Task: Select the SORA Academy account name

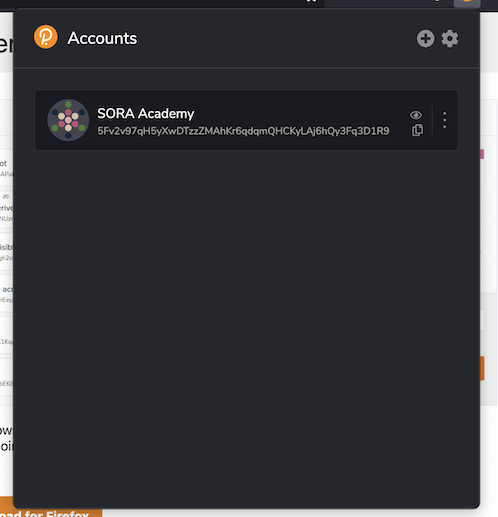Action: pyautogui.click(x=146, y=114)
